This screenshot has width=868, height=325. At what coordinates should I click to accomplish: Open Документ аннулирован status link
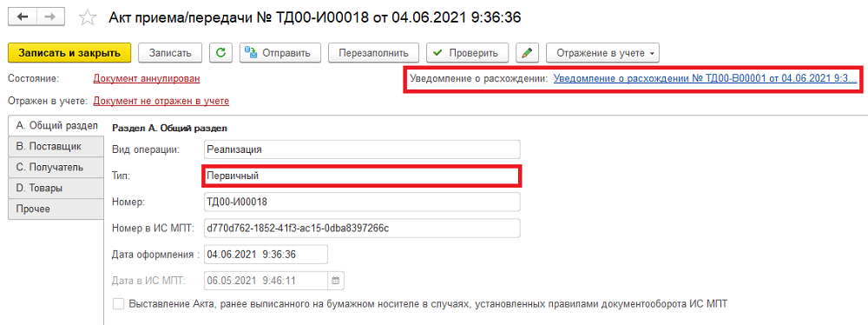point(147,78)
